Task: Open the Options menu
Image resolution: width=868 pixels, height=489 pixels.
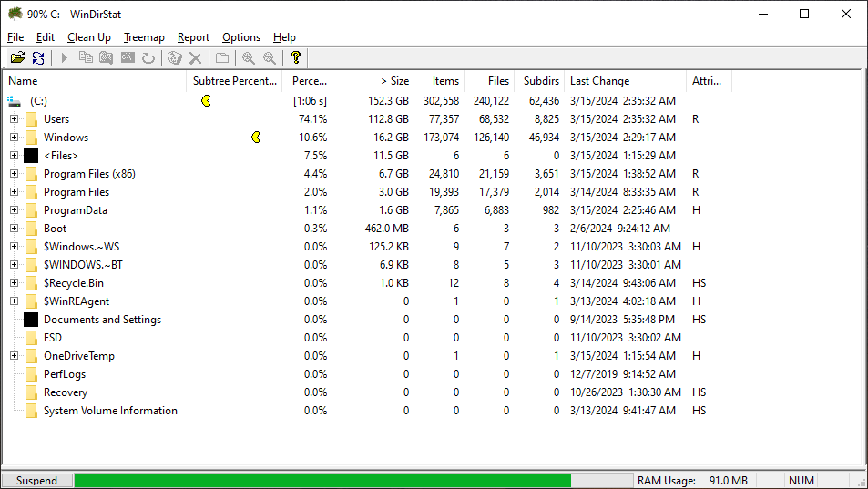Action: click(x=241, y=37)
